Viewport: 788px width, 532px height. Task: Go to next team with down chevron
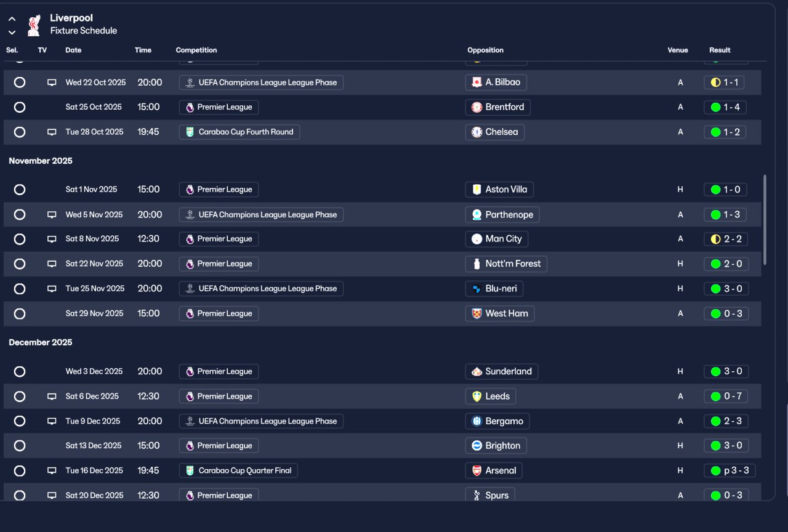click(x=12, y=32)
